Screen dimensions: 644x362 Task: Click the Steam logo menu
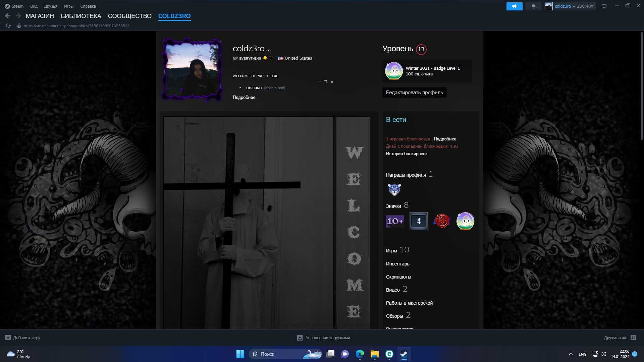(x=7, y=6)
